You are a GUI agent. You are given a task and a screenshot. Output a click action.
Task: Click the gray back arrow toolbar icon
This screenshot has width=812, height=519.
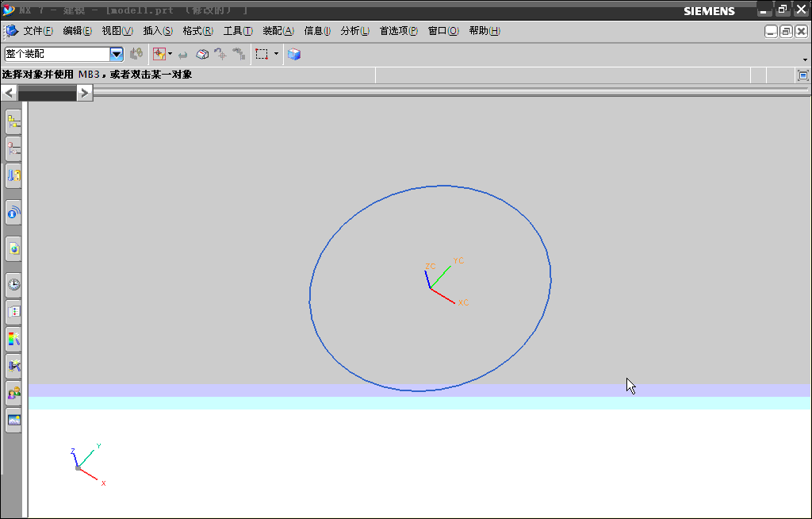183,54
